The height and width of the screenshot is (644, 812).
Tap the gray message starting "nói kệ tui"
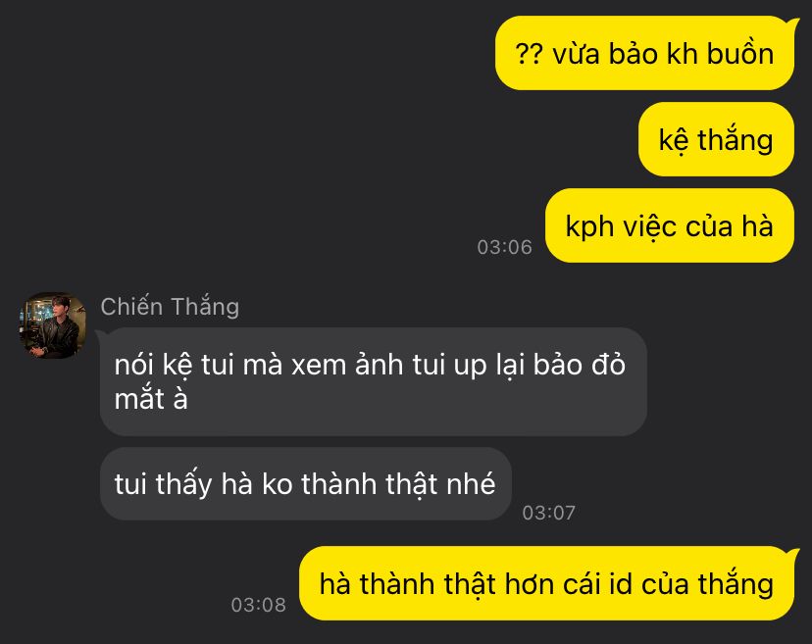coord(373,381)
